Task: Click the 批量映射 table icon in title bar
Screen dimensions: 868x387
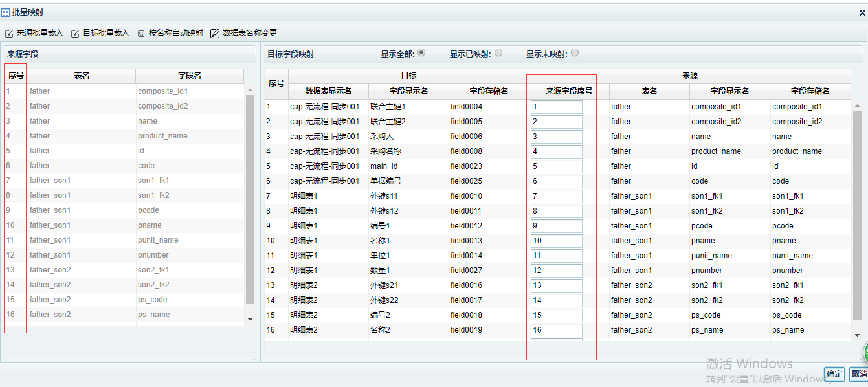Action: (6, 12)
